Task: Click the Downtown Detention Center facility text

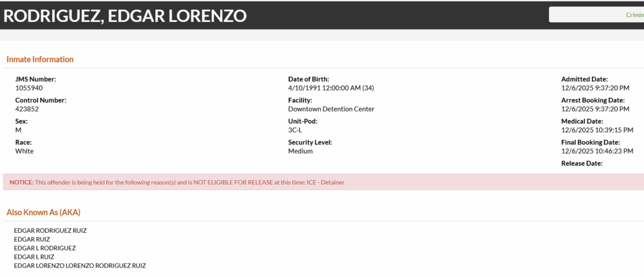Action: (331, 109)
